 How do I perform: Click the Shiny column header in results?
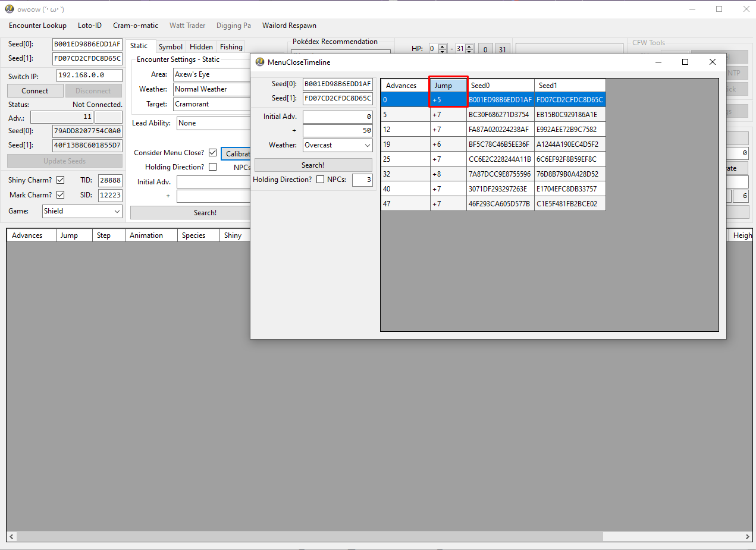click(235, 235)
